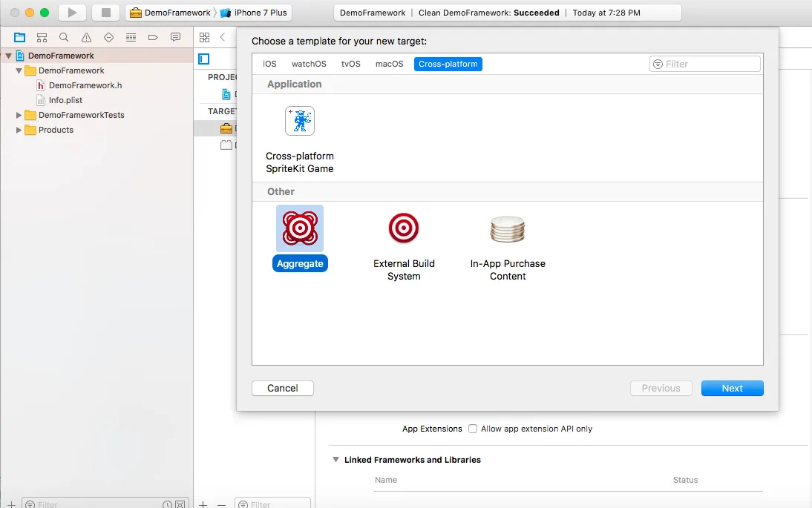This screenshot has height=508, width=812.
Task: Open the project navigator folder icon
Action: (20, 37)
